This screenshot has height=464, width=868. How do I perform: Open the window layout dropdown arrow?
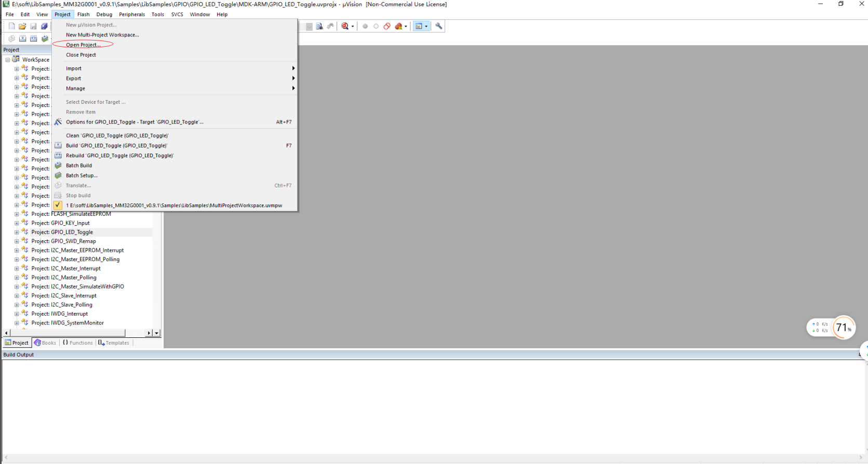coord(426,26)
